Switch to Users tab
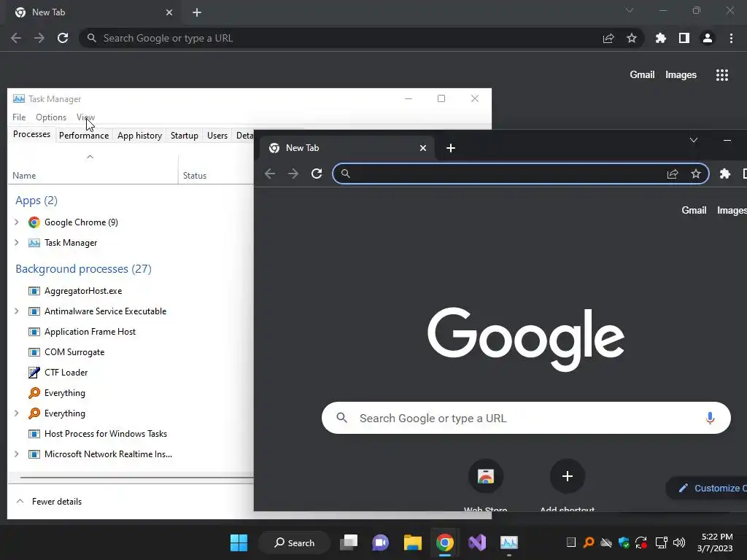Screen dimensions: 747x560 (x=217, y=136)
